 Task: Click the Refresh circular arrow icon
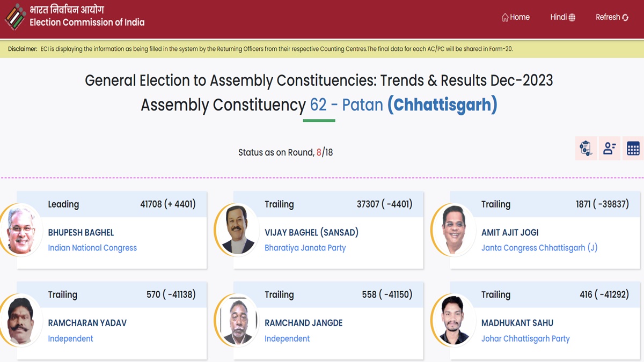click(x=625, y=18)
